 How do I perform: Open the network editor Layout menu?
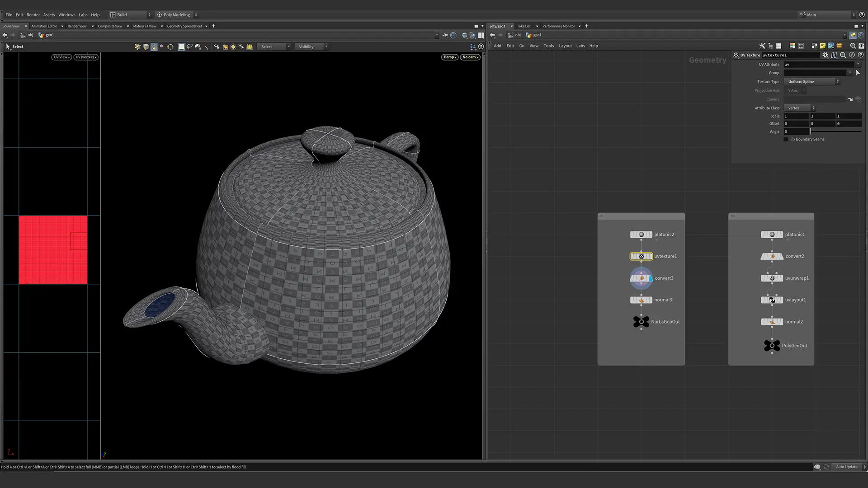(x=565, y=46)
